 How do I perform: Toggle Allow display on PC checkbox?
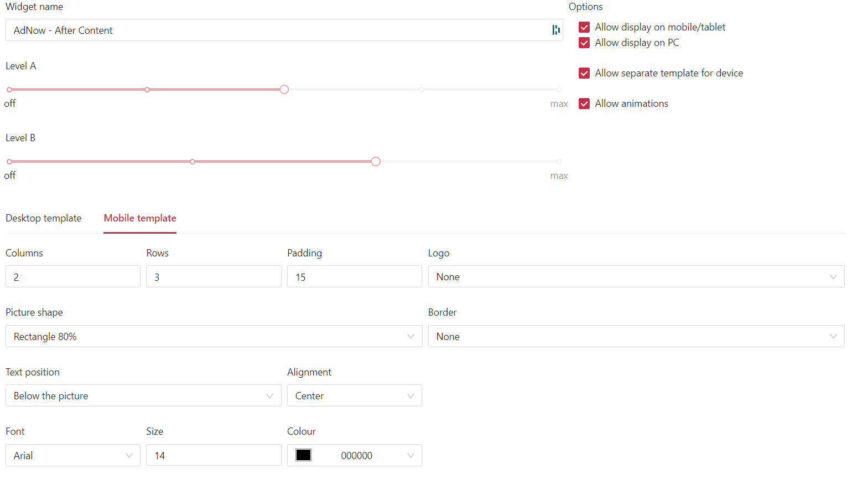(x=584, y=43)
